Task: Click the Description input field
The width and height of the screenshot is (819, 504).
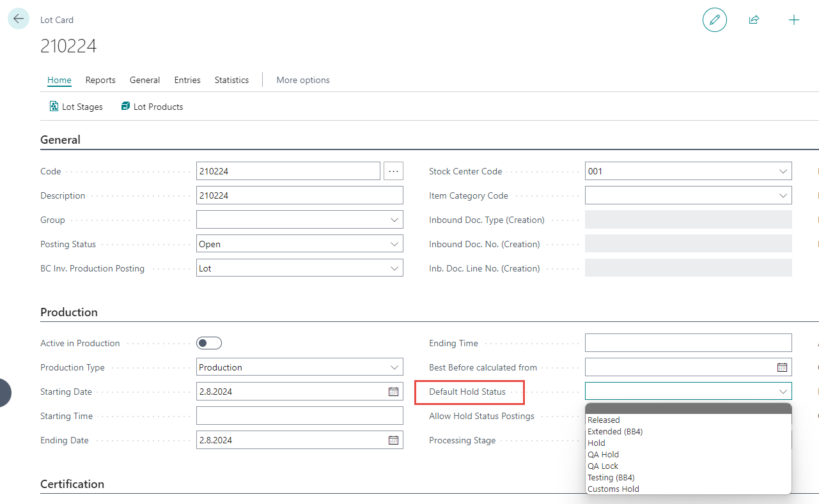Action: click(x=299, y=195)
